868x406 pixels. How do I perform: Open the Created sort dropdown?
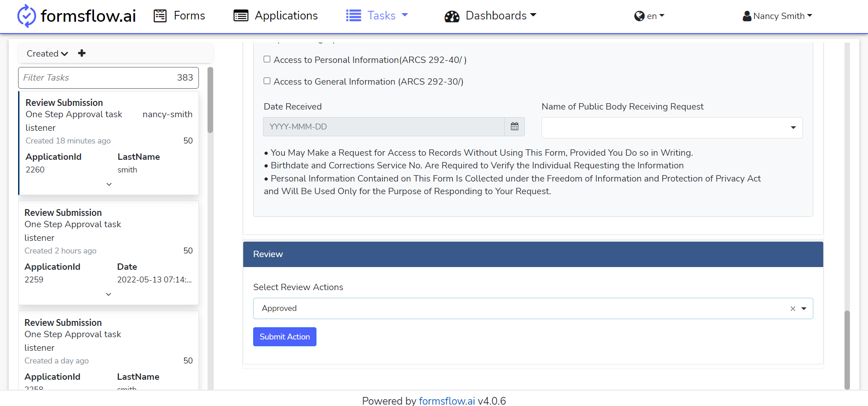(x=47, y=53)
